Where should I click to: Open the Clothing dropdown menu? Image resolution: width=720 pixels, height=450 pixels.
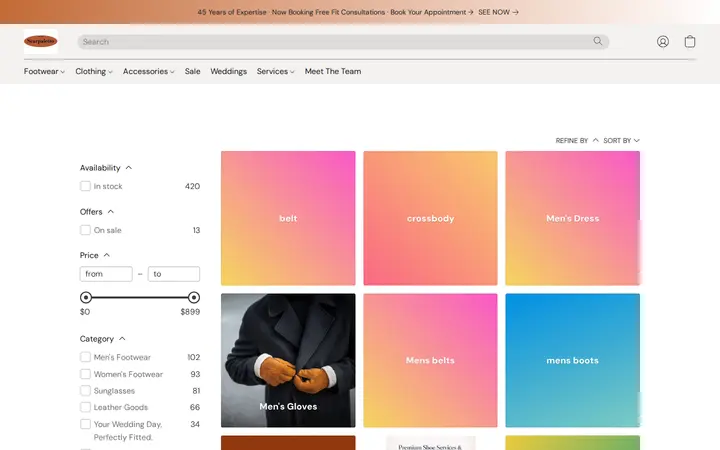94,71
